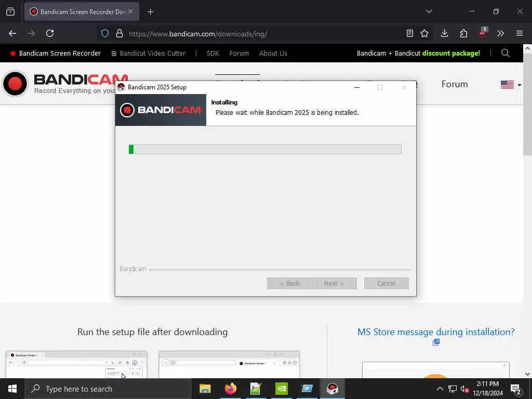532x399 pixels.
Task: Click the page scrollbar up arrow
Action: point(528,48)
